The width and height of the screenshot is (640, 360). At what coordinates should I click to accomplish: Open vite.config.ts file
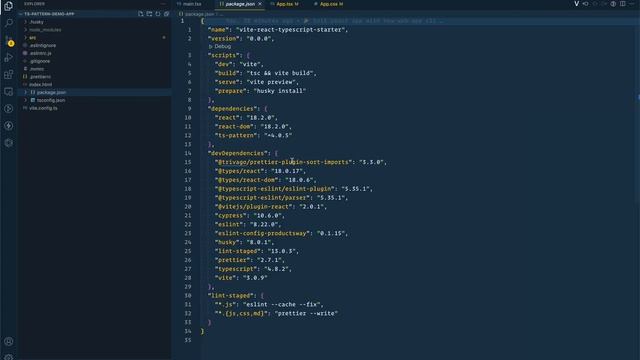pos(43,108)
